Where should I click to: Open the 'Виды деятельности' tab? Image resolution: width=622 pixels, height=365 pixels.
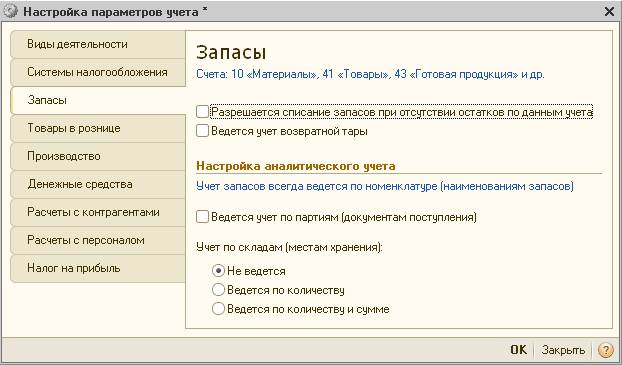(98, 44)
